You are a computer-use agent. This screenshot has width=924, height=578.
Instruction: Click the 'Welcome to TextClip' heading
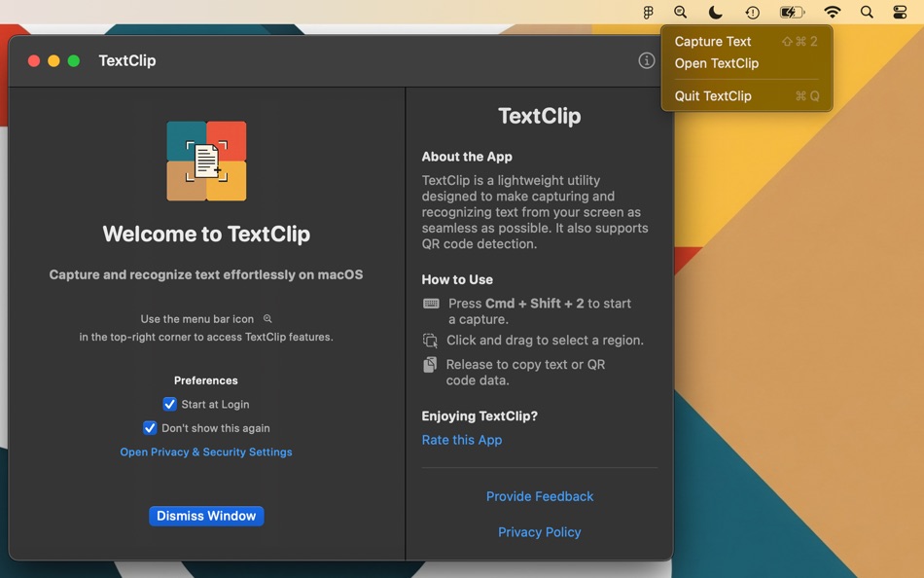[206, 235]
